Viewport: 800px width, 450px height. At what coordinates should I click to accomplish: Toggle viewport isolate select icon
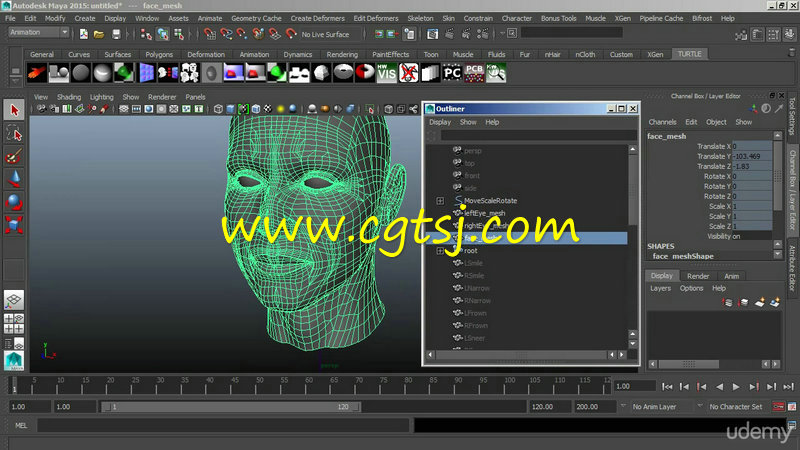(x=370, y=109)
